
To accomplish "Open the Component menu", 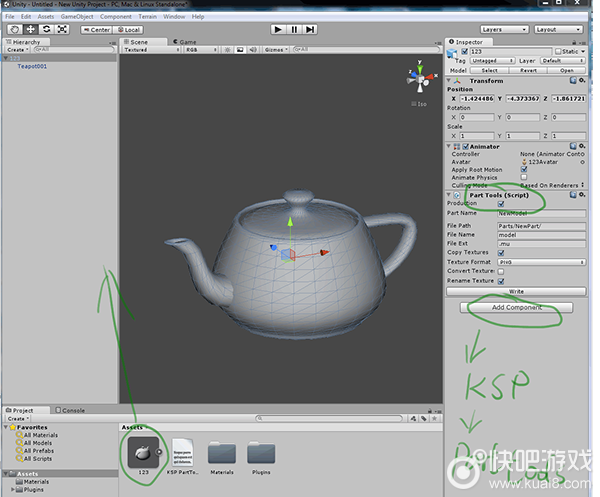I will pyautogui.click(x=116, y=16).
